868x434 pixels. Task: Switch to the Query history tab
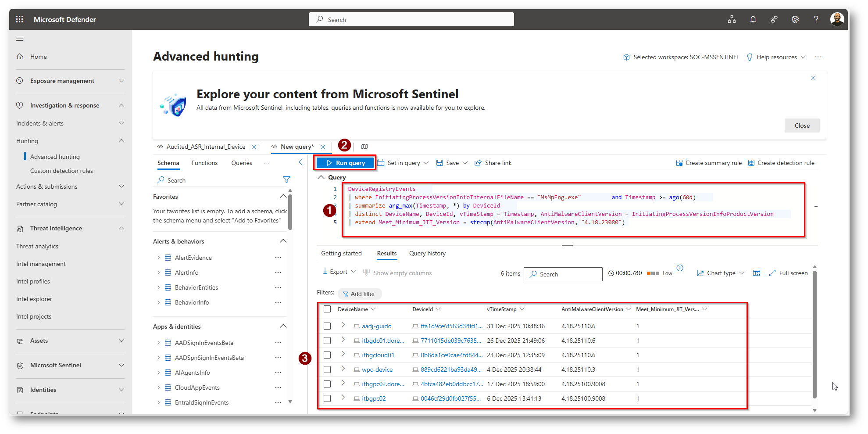click(x=427, y=253)
